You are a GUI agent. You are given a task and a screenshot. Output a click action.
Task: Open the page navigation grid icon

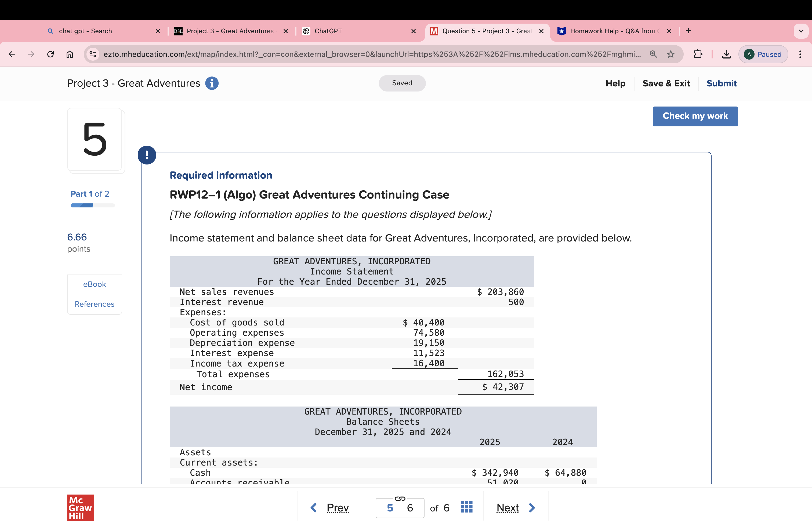[466, 507]
